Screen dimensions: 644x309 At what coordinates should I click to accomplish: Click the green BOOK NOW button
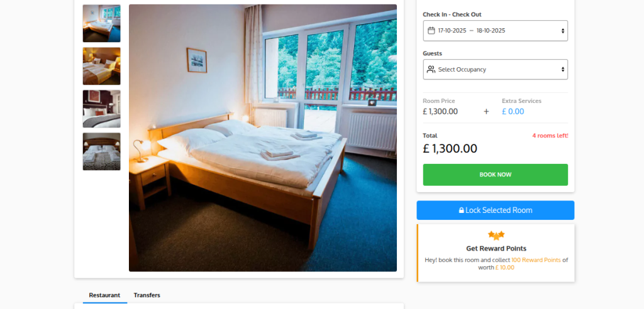(x=496, y=175)
